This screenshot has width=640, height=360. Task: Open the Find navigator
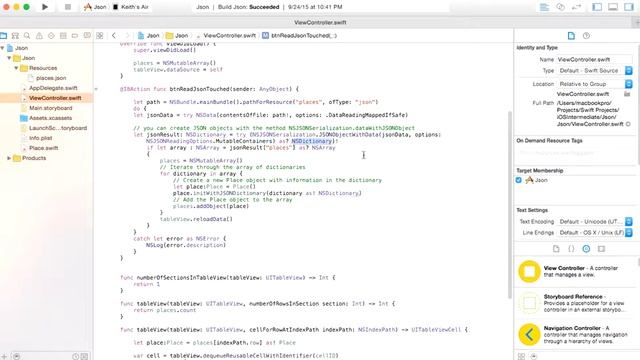(27, 36)
